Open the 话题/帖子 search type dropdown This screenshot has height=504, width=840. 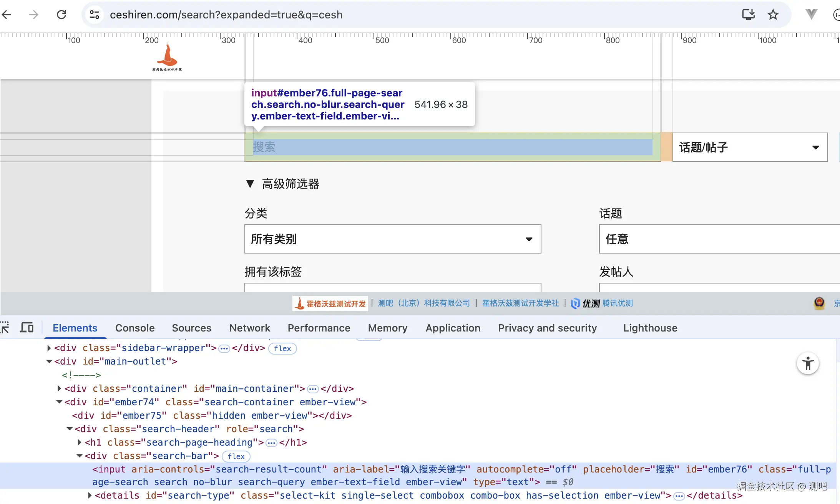point(750,147)
